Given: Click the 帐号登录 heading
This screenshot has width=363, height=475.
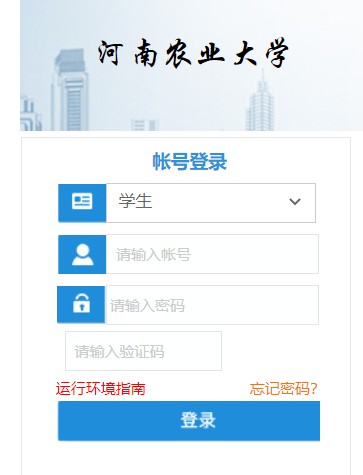Looking at the screenshot, I should [190, 162].
